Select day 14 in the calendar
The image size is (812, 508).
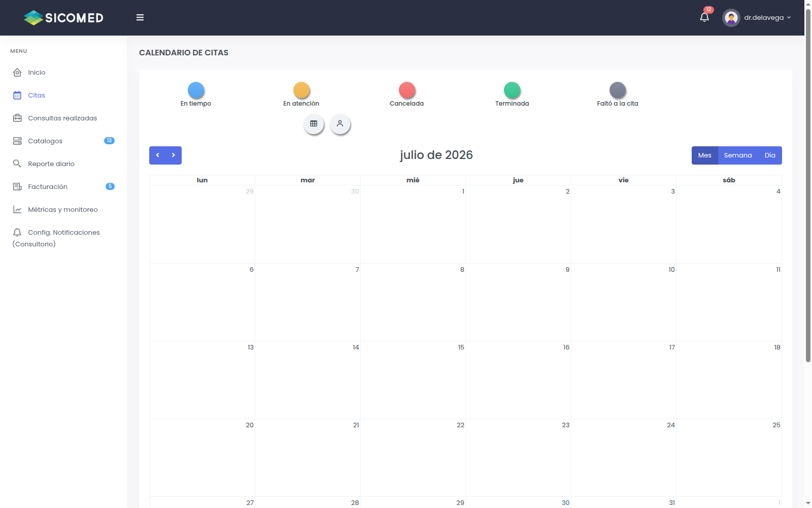[308, 380]
